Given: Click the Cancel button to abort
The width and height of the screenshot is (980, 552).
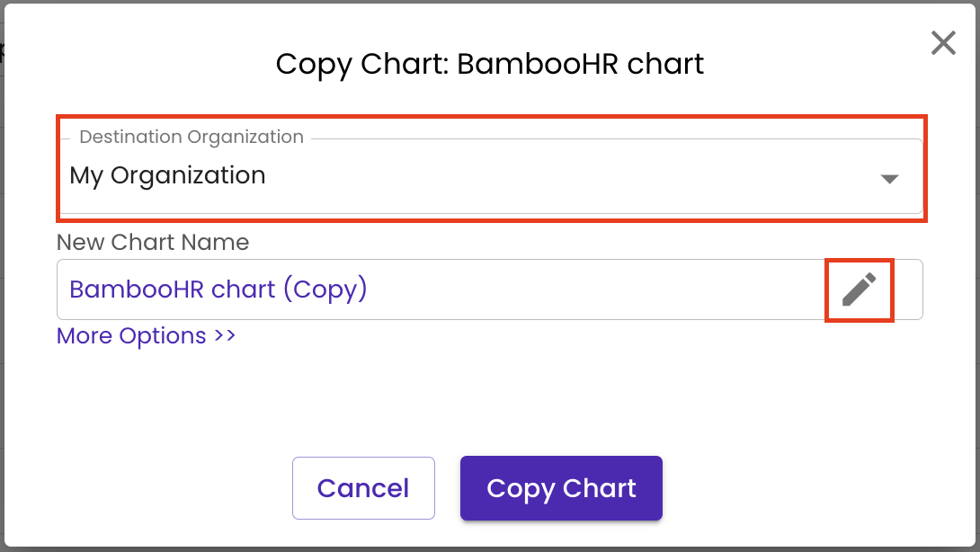Looking at the screenshot, I should (363, 488).
